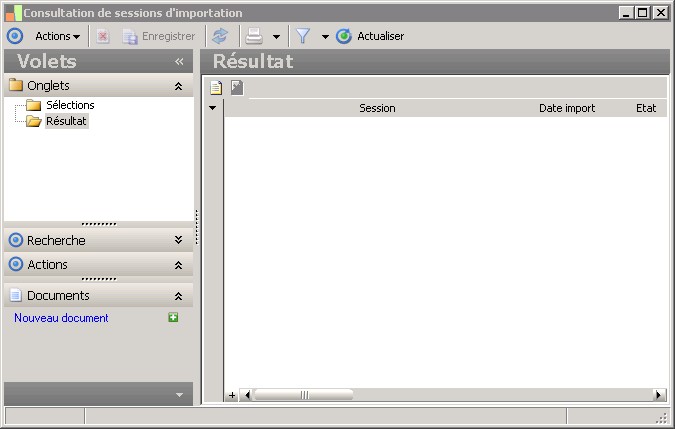
Task: Click the horizontal scrollbar left arrow
Action: [247, 395]
